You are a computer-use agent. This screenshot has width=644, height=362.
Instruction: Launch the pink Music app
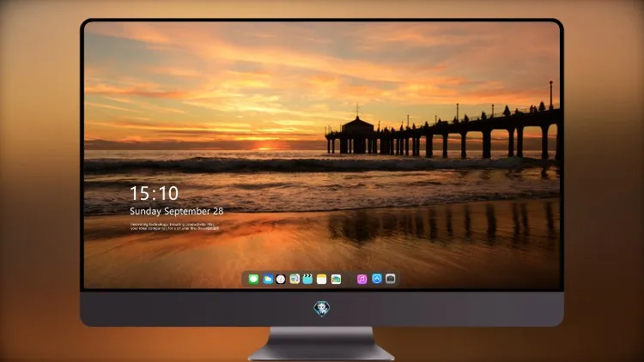click(361, 279)
